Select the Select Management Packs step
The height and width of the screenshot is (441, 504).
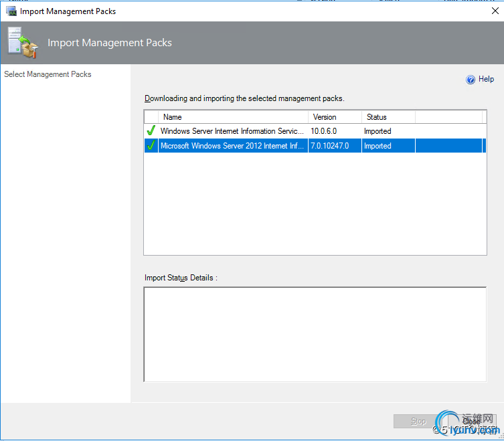(48, 74)
